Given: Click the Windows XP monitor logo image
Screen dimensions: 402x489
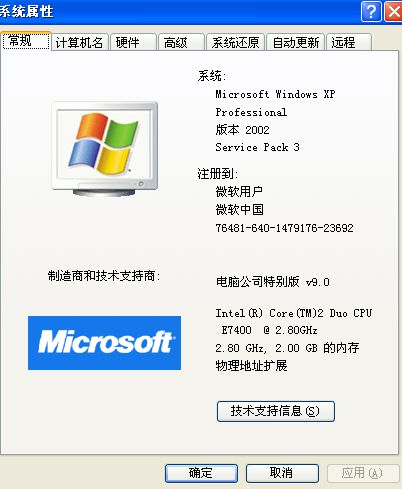Looking at the screenshot, I should pyautogui.click(x=105, y=149).
